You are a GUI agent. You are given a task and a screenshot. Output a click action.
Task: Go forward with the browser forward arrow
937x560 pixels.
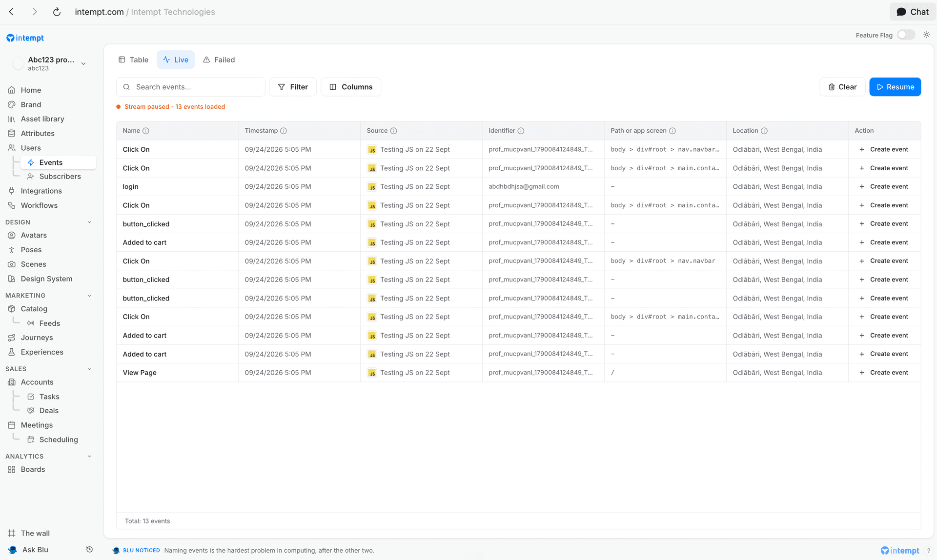pyautogui.click(x=34, y=12)
